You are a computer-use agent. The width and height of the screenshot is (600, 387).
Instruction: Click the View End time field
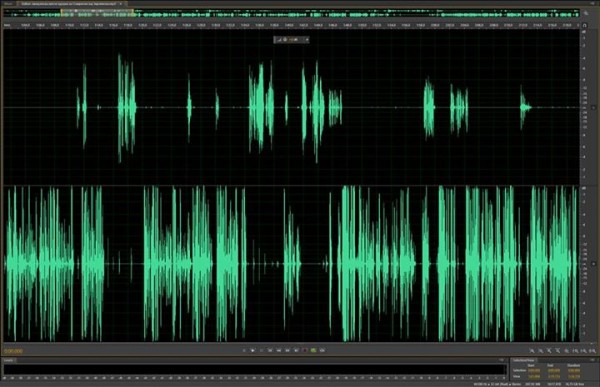point(554,377)
